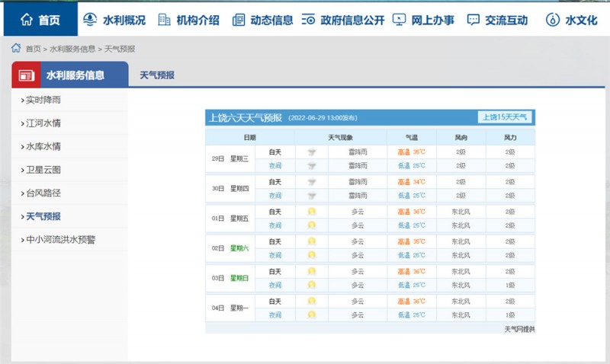
Task: Open the 实时降雨 sidebar item
Action: tap(70, 100)
